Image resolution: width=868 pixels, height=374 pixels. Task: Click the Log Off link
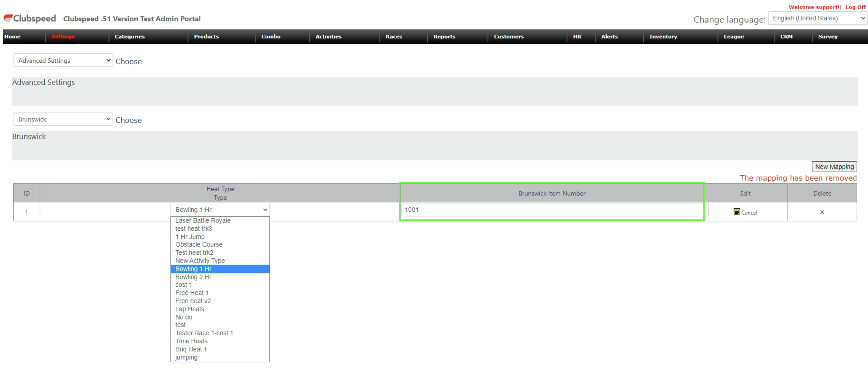pos(855,7)
